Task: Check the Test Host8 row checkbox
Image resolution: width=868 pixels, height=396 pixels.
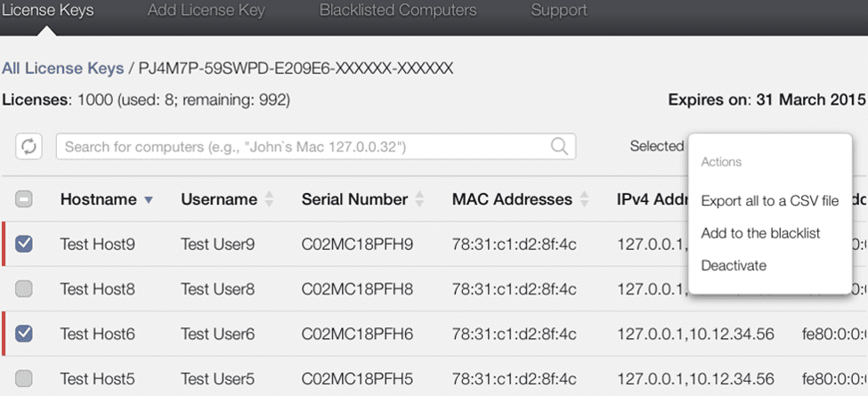Action: tap(24, 288)
